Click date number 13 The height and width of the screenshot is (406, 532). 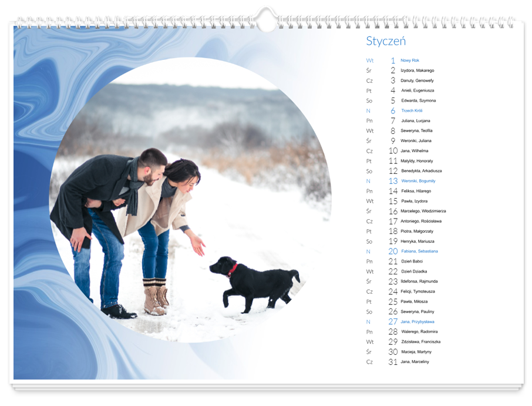click(393, 181)
